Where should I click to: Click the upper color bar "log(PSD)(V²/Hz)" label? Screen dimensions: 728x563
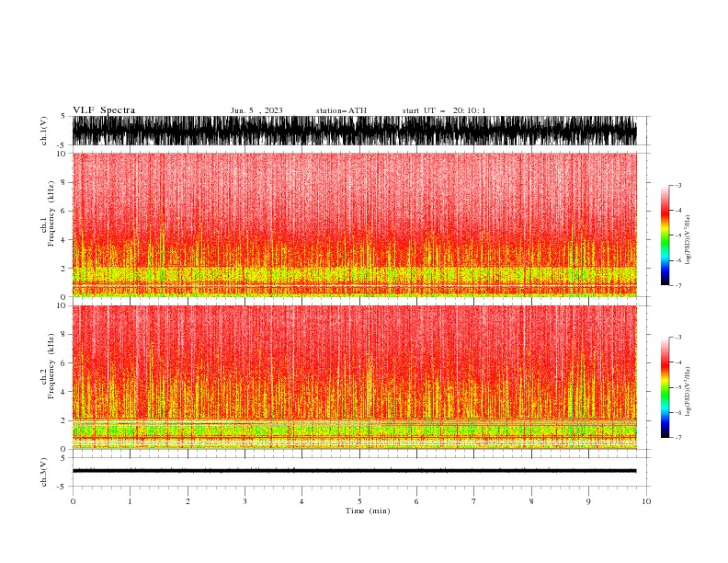pos(688,240)
